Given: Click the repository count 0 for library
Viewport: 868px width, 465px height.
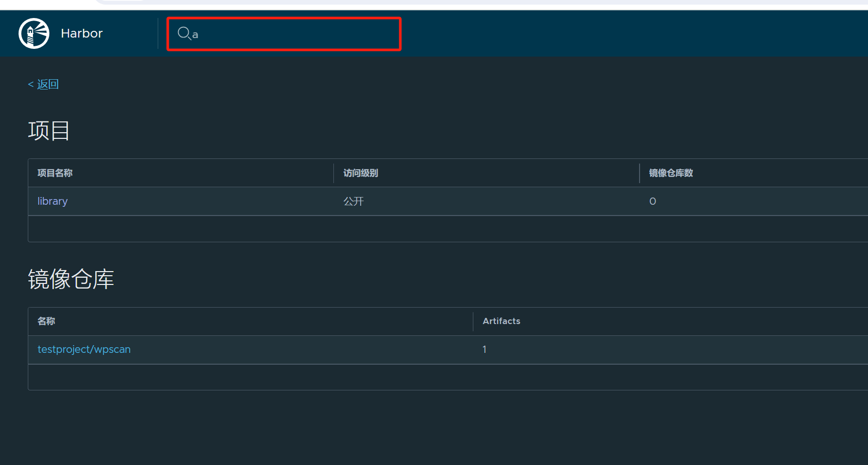Looking at the screenshot, I should (x=652, y=201).
